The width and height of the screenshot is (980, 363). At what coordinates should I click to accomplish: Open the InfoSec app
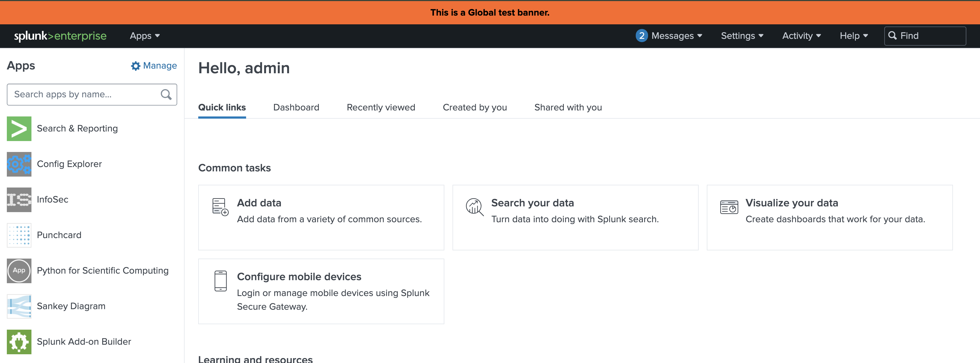tap(52, 200)
